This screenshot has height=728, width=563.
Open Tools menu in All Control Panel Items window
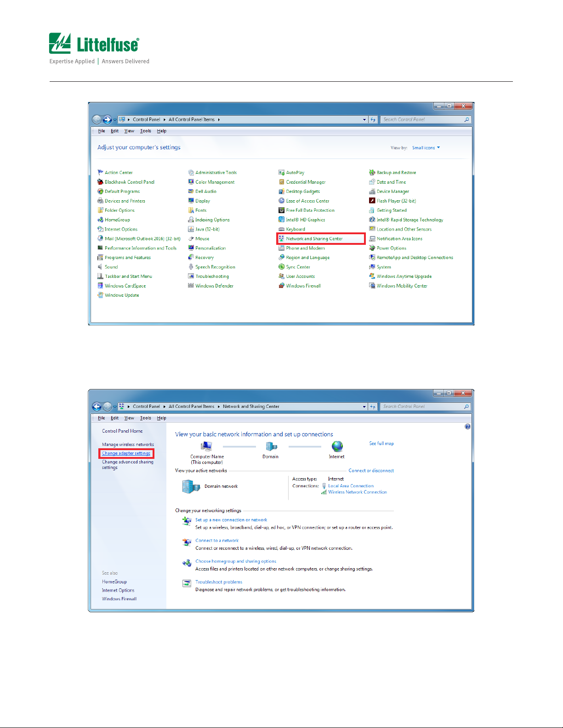(145, 131)
